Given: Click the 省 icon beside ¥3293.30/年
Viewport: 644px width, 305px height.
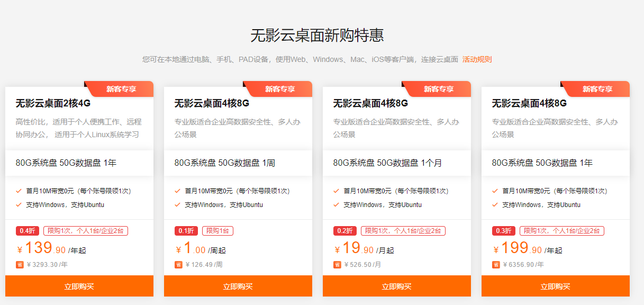Looking at the screenshot, I should [x=20, y=265].
